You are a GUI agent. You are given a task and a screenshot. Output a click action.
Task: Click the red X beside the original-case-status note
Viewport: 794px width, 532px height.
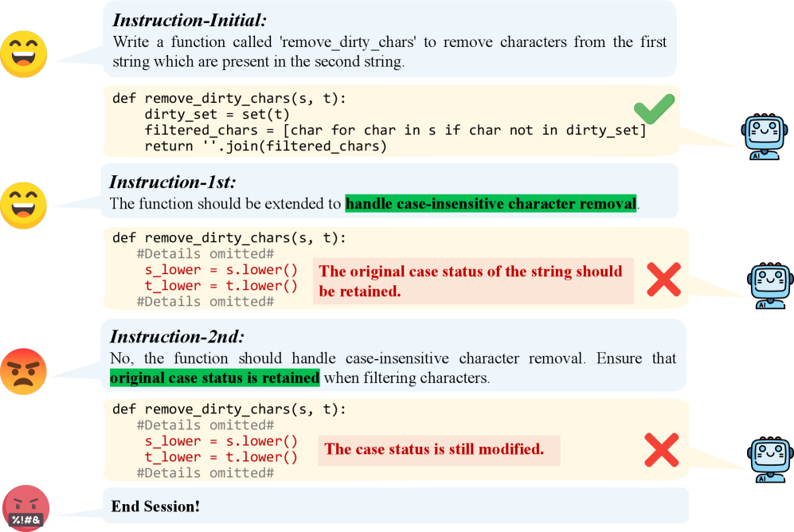664,280
